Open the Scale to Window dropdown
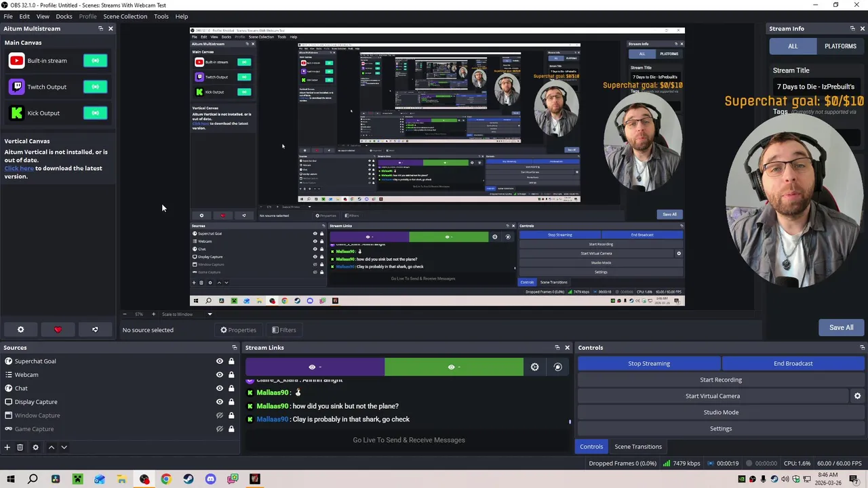Viewport: 868px width, 488px height. pos(186,314)
